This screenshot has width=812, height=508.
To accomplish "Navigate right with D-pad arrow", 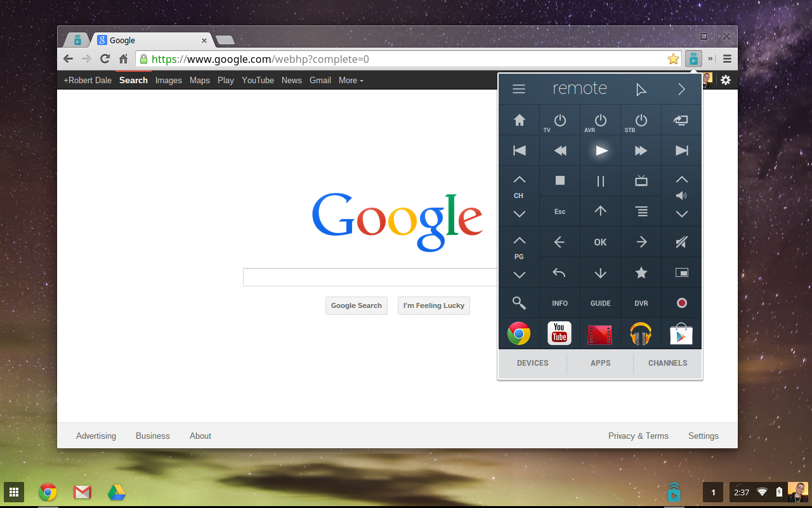I will (641, 242).
